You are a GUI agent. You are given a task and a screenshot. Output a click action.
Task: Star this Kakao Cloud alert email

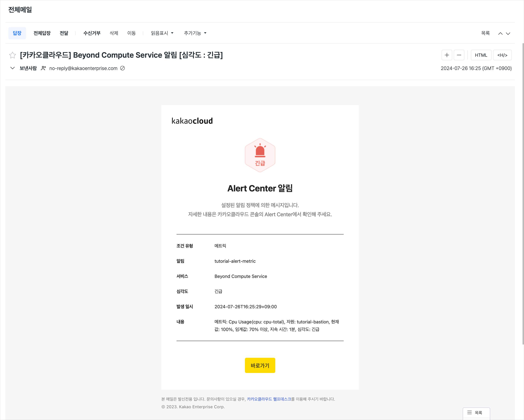tap(12, 55)
